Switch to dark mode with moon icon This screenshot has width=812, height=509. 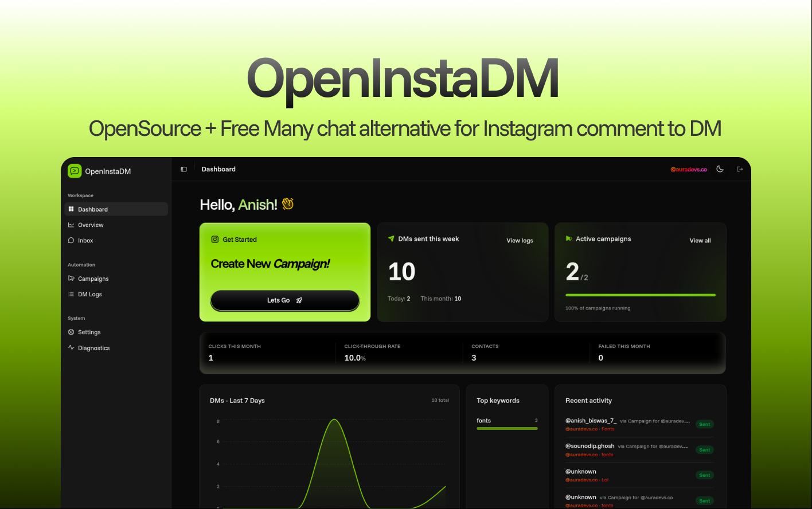[720, 169]
